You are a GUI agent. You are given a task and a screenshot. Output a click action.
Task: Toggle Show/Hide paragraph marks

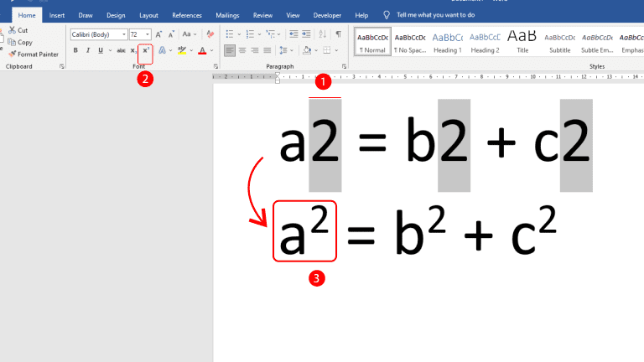tap(339, 34)
